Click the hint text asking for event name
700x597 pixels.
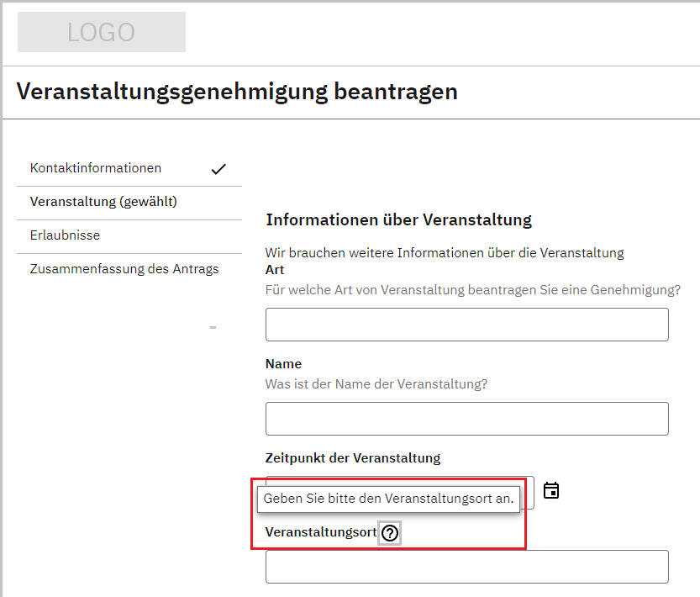[376, 384]
